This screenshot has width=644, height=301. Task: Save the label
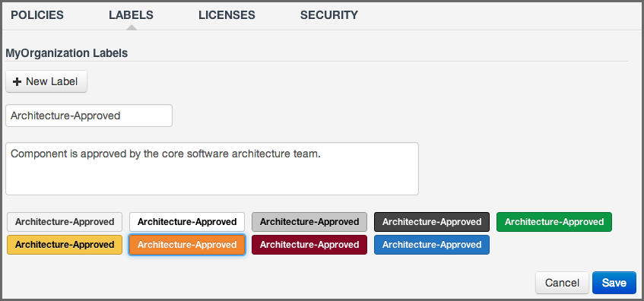[614, 283]
